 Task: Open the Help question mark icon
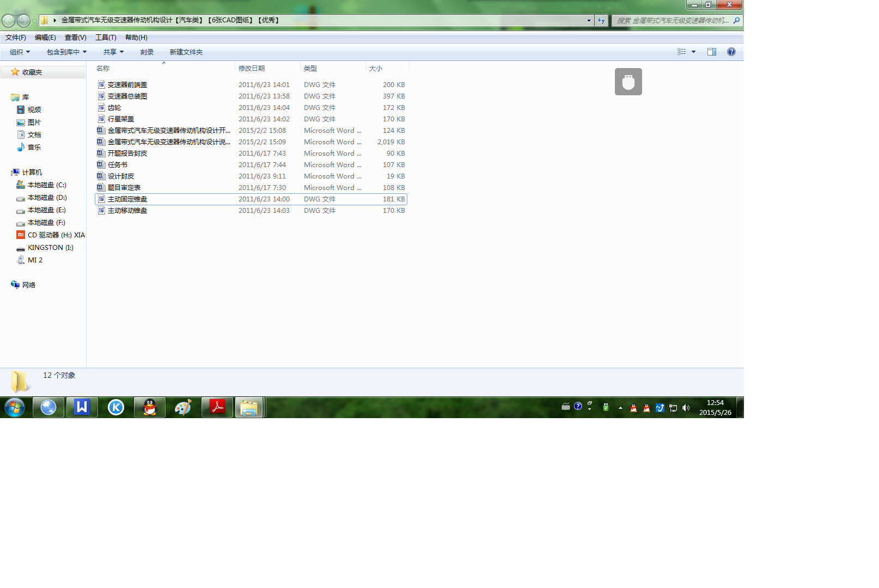(731, 52)
